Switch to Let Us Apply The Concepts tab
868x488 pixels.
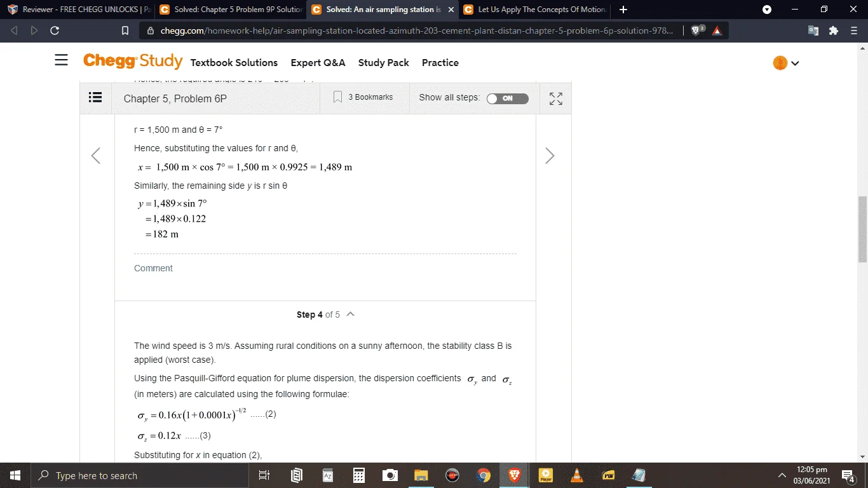[x=535, y=10]
